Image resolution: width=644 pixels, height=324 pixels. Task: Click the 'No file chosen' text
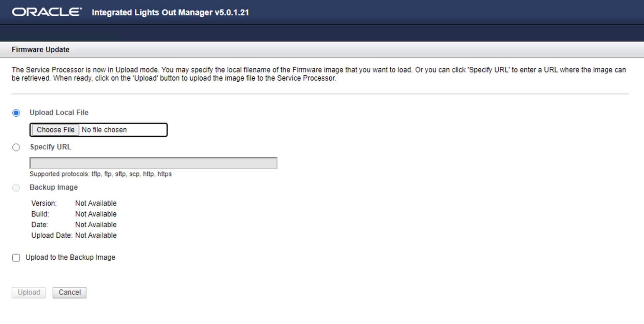click(x=104, y=130)
